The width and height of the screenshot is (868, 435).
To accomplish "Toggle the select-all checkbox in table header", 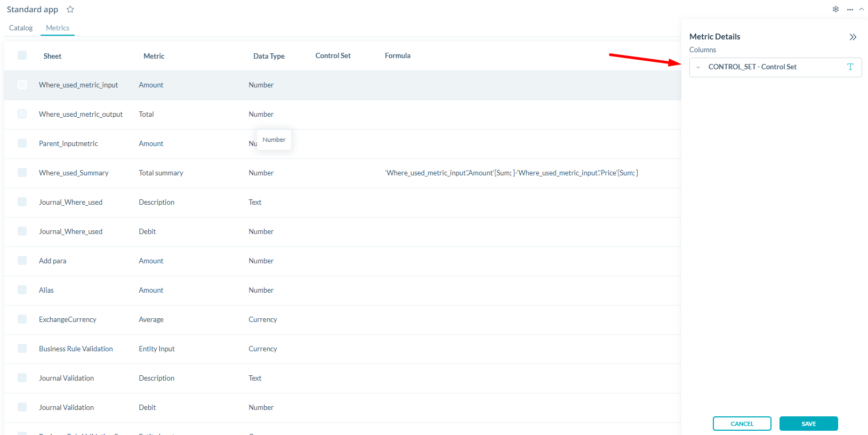I will click(x=22, y=55).
